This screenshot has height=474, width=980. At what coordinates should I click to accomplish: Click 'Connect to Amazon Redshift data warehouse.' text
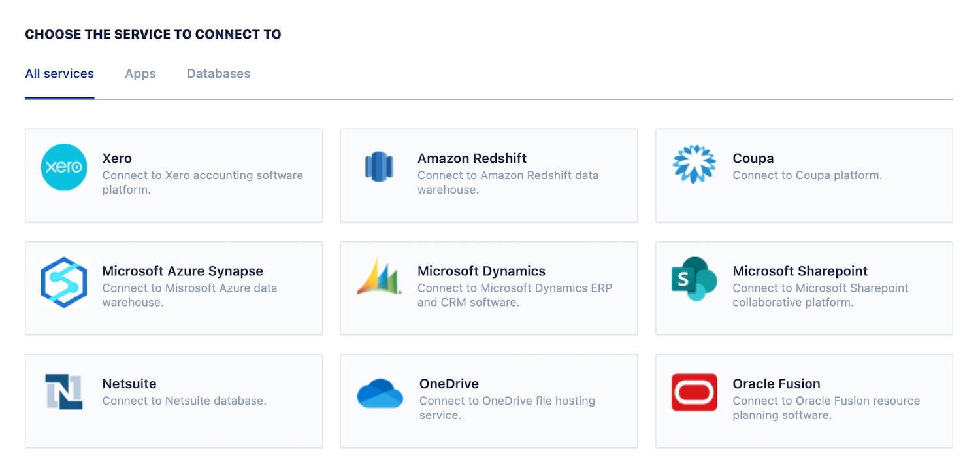pos(508,182)
